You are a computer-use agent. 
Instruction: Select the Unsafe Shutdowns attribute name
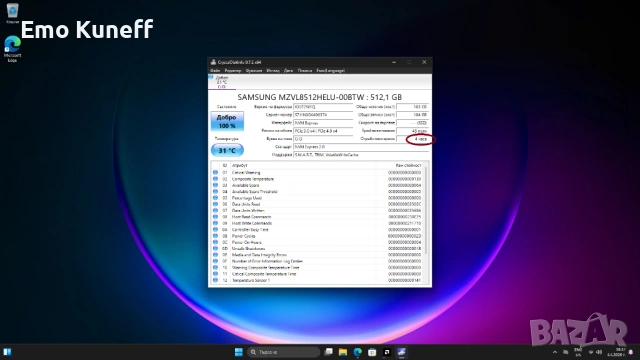pos(248,249)
